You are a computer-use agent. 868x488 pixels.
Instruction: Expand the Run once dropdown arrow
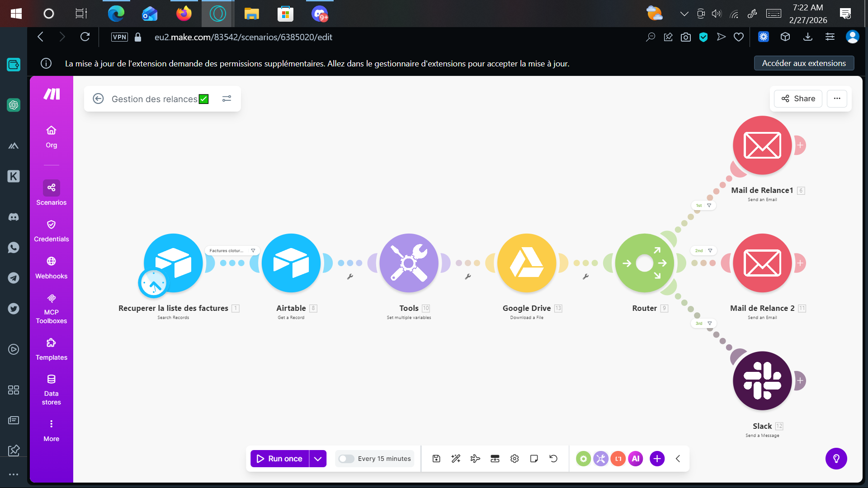[318, 459]
